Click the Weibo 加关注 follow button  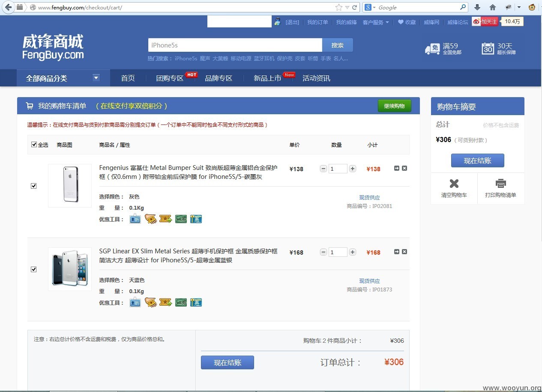(485, 21)
